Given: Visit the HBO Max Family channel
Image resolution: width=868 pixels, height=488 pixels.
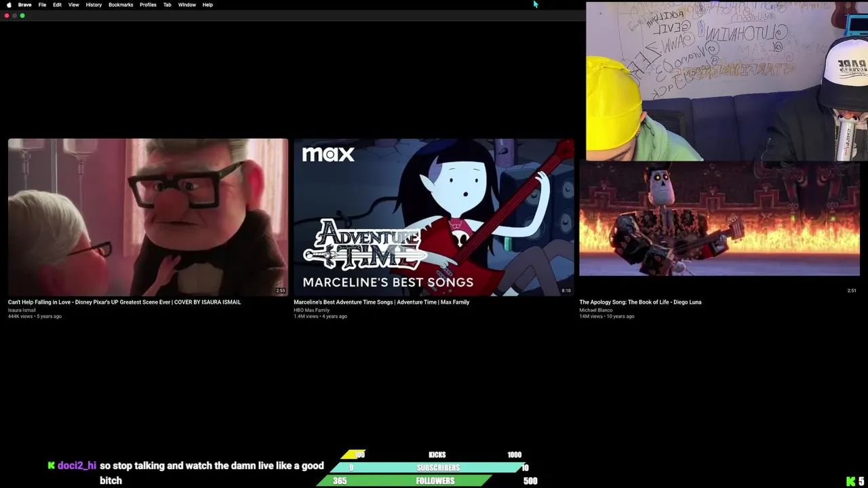Looking at the screenshot, I should click(x=311, y=310).
